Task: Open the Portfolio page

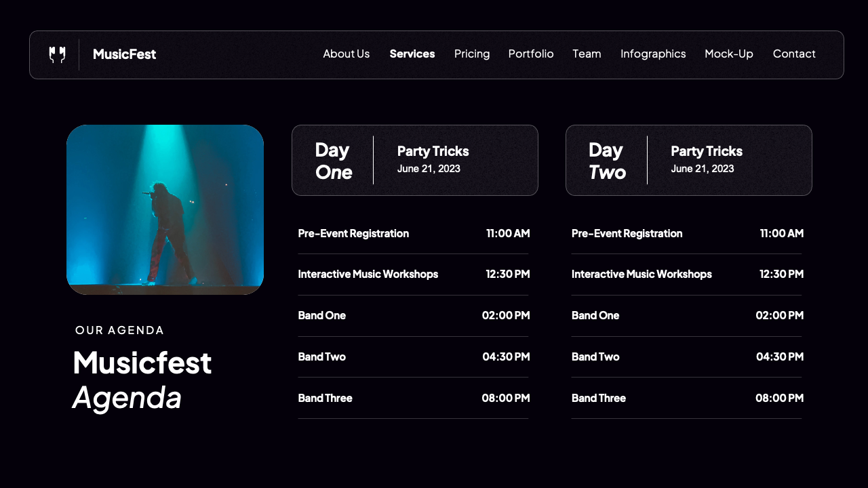Action: (531, 54)
